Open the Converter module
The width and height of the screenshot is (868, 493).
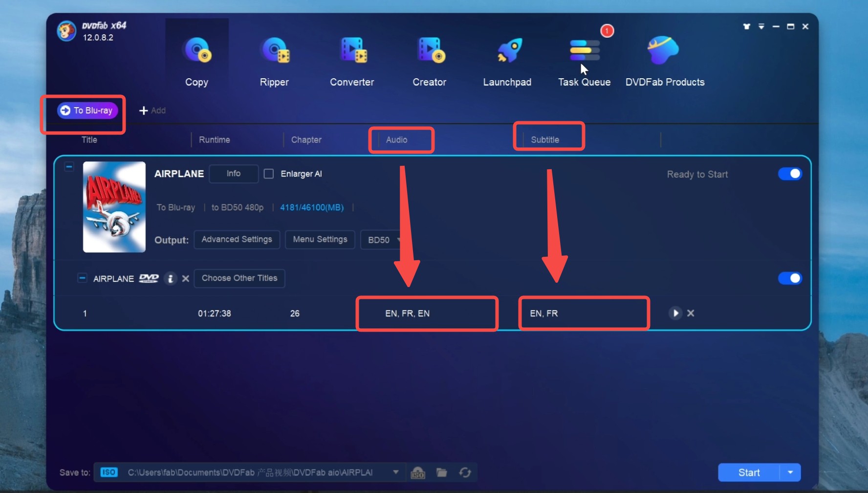[x=352, y=62]
